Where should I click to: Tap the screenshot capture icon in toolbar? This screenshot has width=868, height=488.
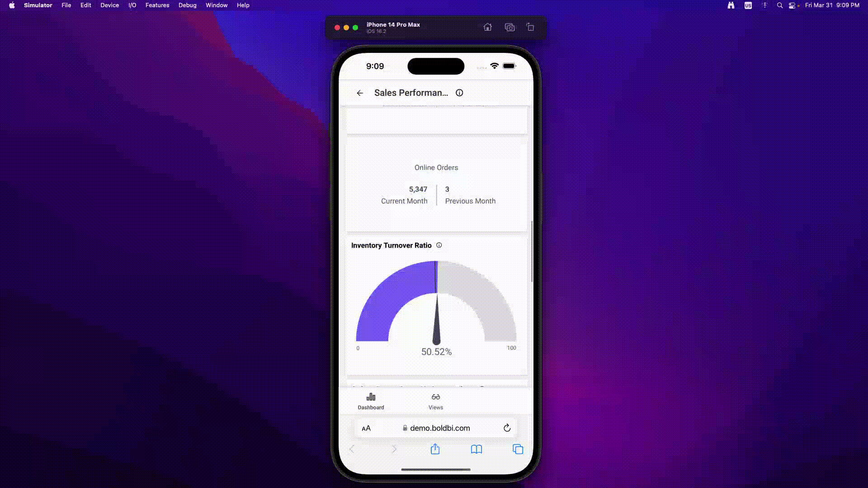(509, 28)
